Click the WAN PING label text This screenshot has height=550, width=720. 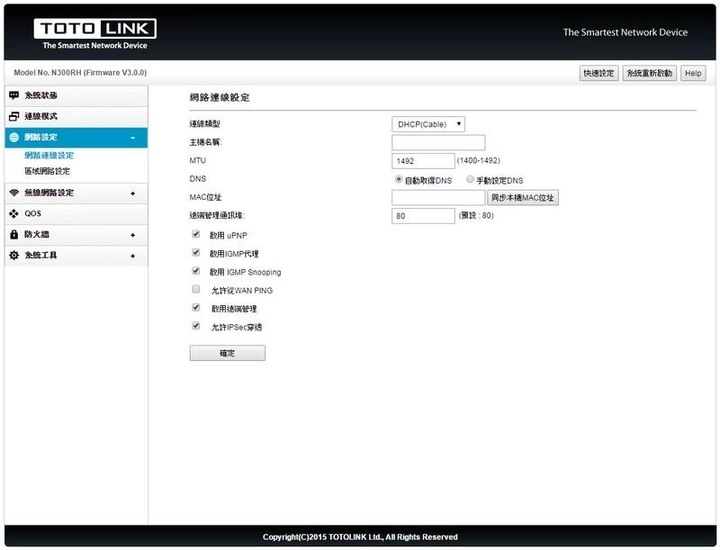[x=242, y=290]
